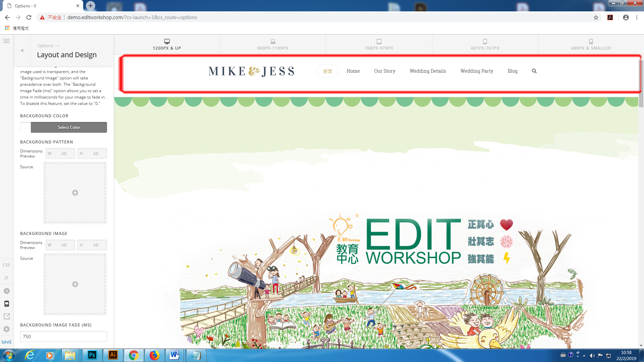Add a Background Image source image

(x=75, y=284)
